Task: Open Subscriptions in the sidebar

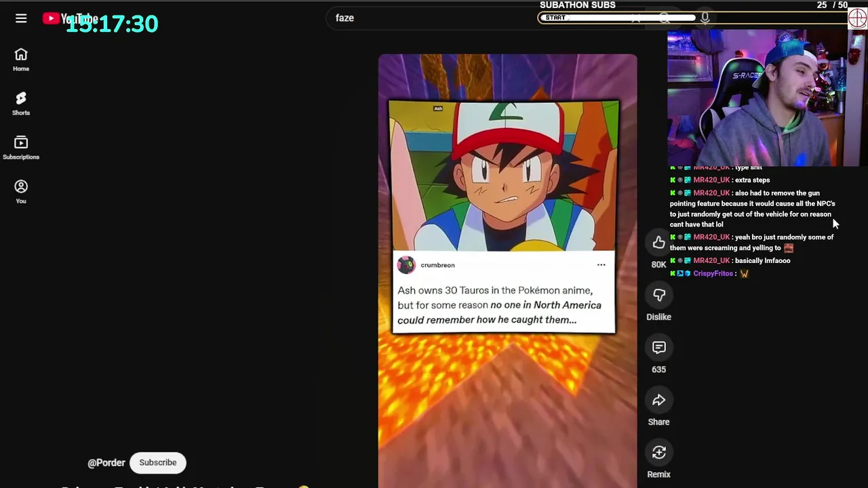Action: [21, 148]
